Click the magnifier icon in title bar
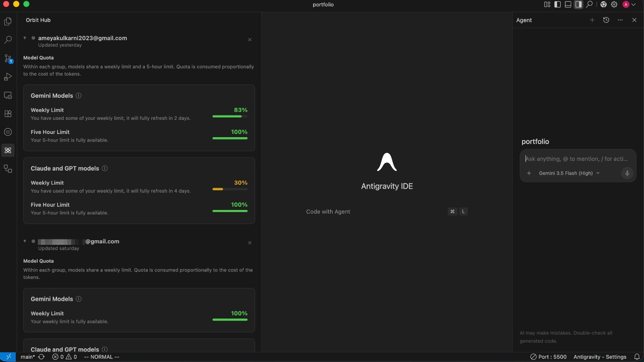The width and height of the screenshot is (644, 362). 589,4
